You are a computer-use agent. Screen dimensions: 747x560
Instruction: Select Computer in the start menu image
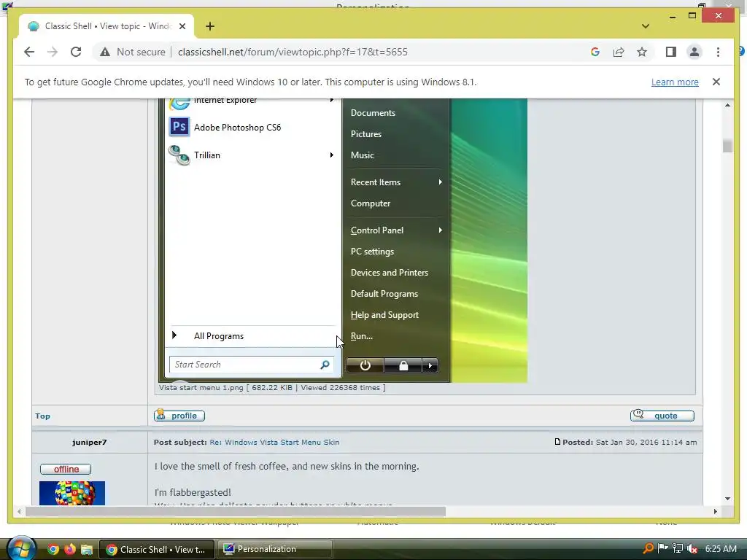pyautogui.click(x=371, y=203)
